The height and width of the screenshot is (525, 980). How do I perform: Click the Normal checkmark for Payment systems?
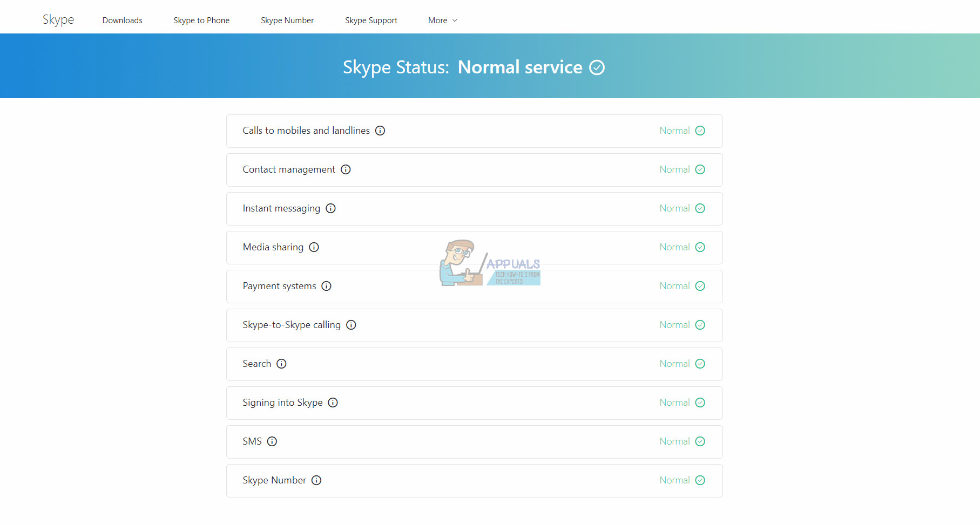(x=700, y=286)
